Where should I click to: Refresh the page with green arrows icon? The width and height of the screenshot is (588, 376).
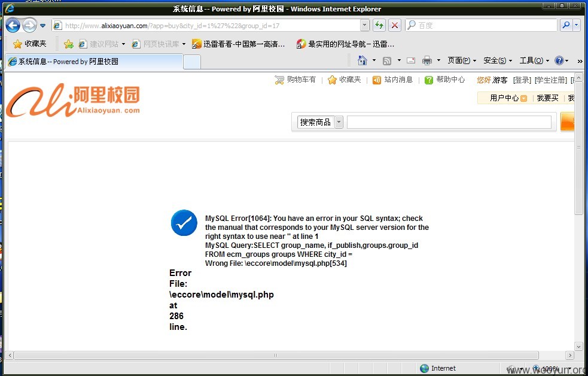pyautogui.click(x=379, y=25)
